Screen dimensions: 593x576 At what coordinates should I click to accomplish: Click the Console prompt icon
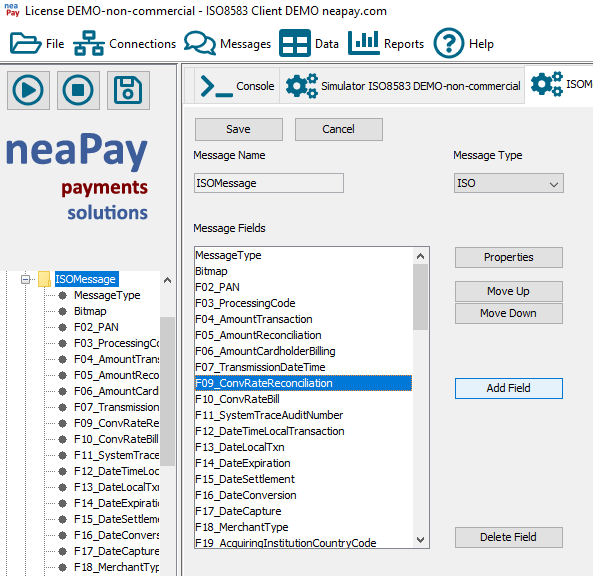(x=216, y=86)
